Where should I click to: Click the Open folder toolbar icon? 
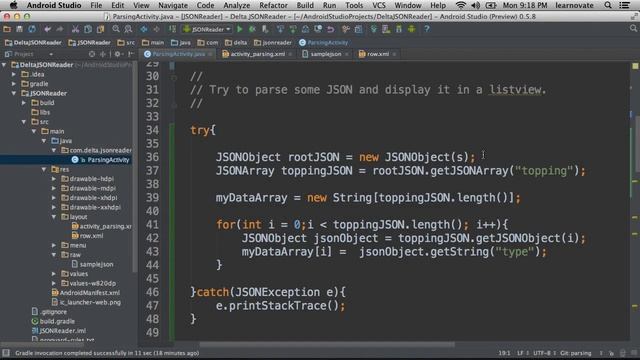pyautogui.click(x=7, y=29)
